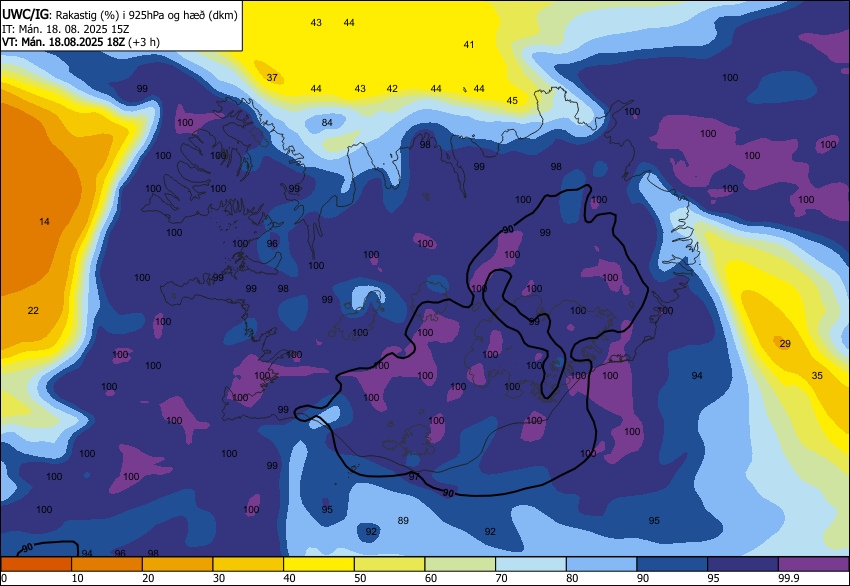Image resolution: width=850 pixels, height=586 pixels.
Task: Click the '14' value in the orange area
Action: (44, 221)
